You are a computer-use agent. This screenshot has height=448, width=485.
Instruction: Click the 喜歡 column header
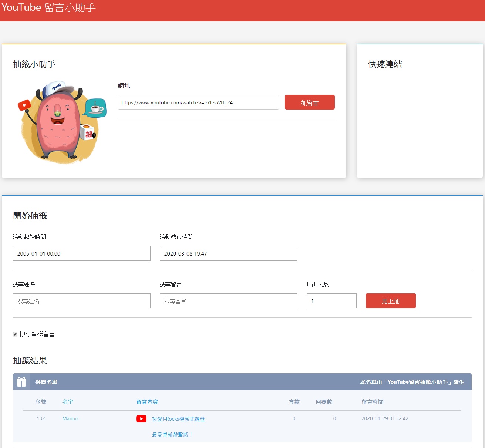coord(294,401)
